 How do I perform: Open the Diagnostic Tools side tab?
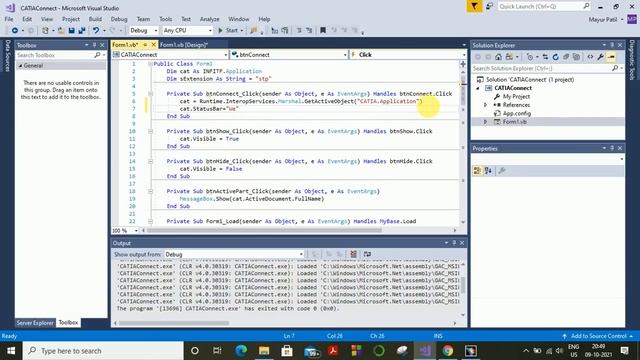click(632, 60)
